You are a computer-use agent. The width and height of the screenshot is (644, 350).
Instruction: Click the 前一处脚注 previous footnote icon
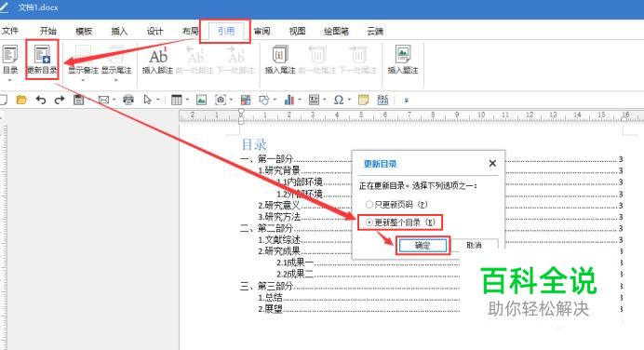pyautogui.click(x=195, y=55)
